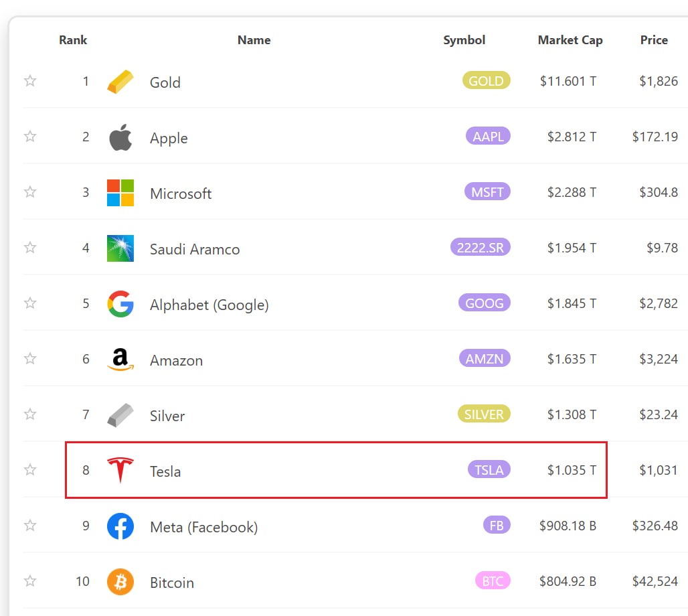688x616 pixels.
Task: Select Alphabet market cap $1.845 T
Action: point(572,303)
